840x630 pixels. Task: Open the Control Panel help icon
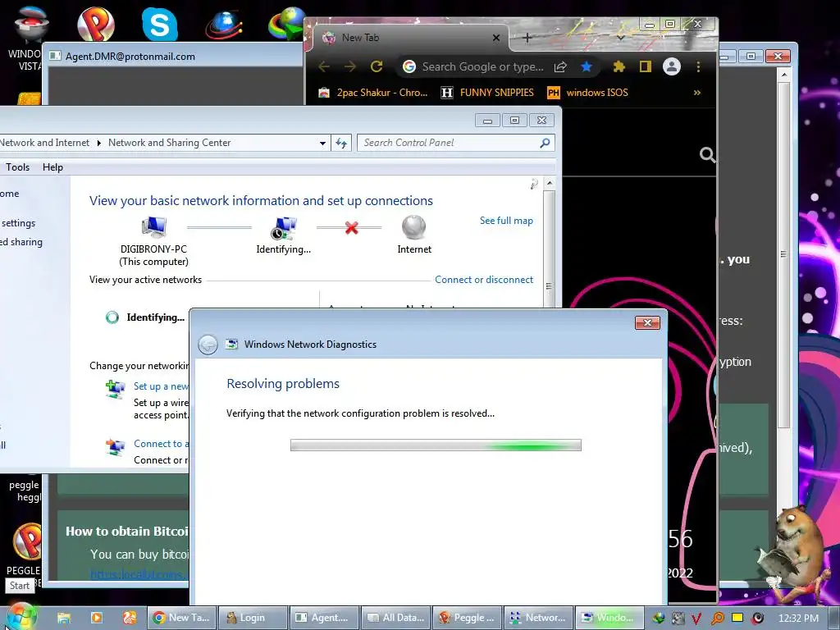coord(533,185)
